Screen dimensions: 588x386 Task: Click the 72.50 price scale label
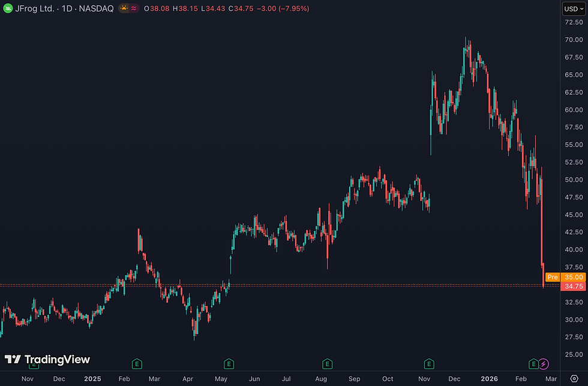click(574, 22)
